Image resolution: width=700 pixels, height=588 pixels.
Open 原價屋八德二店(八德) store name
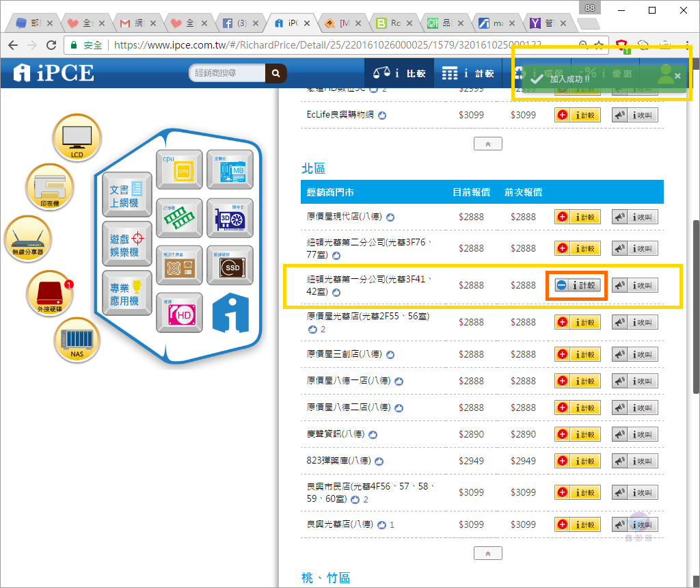(349, 407)
